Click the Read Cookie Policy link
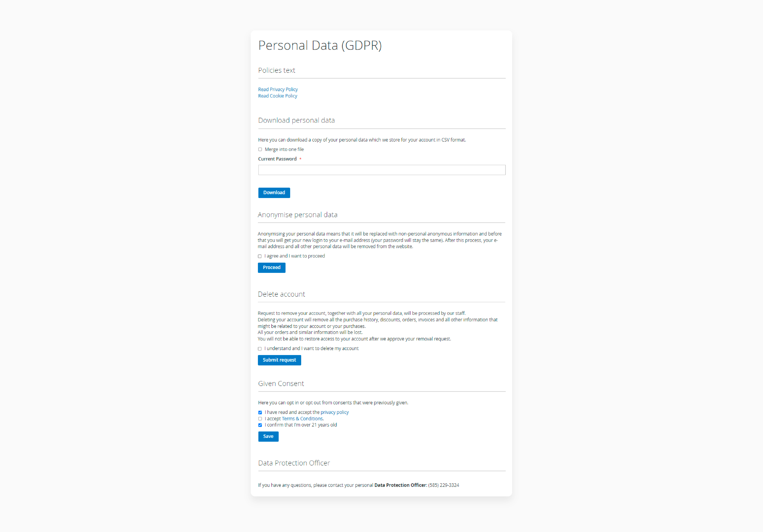Viewport: 763px width, 532px height. point(278,96)
